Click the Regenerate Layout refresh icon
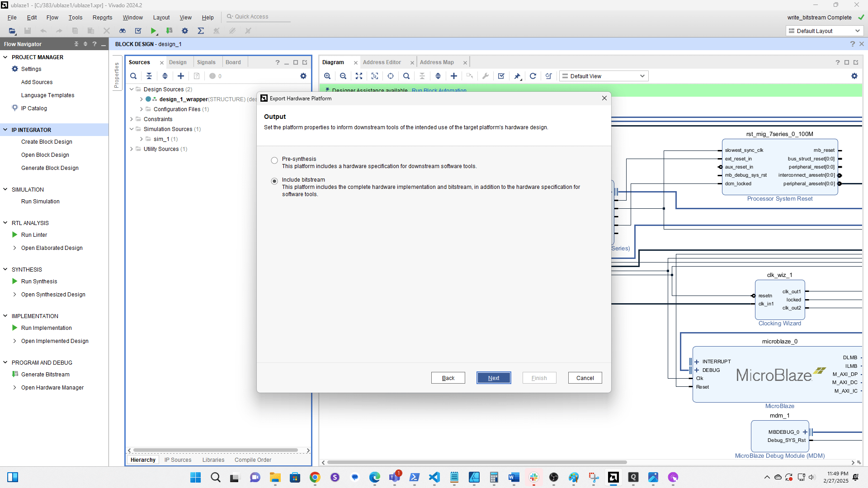The image size is (868, 488). click(533, 76)
